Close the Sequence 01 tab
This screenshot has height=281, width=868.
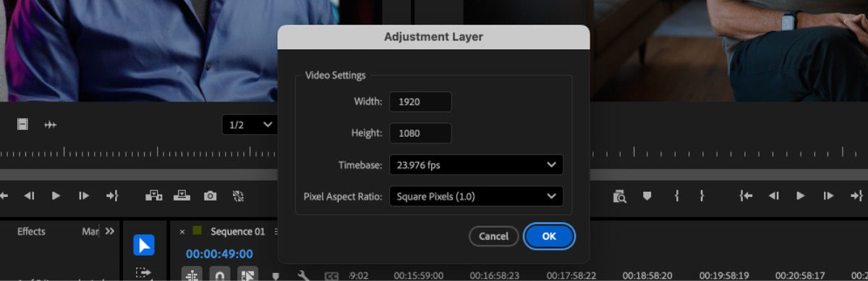182,232
